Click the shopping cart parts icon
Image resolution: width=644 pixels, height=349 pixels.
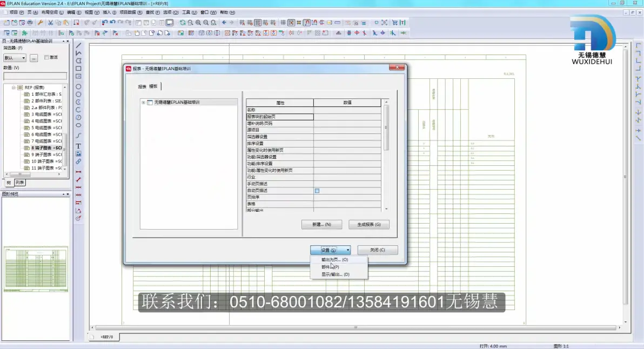395,23
